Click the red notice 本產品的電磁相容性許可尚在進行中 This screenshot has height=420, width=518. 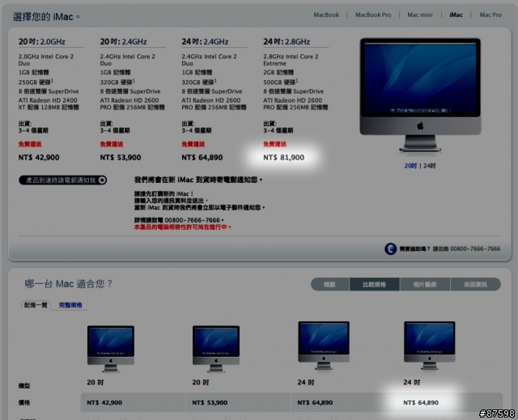(x=183, y=227)
